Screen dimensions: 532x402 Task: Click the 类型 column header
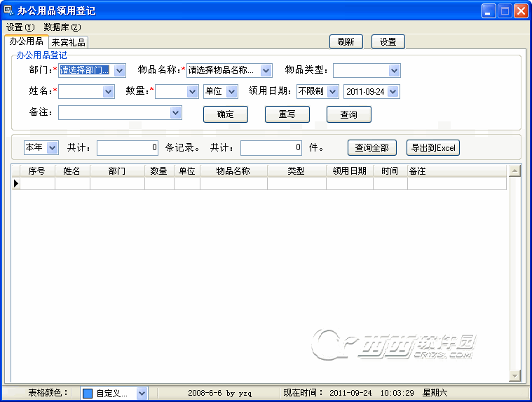click(296, 171)
